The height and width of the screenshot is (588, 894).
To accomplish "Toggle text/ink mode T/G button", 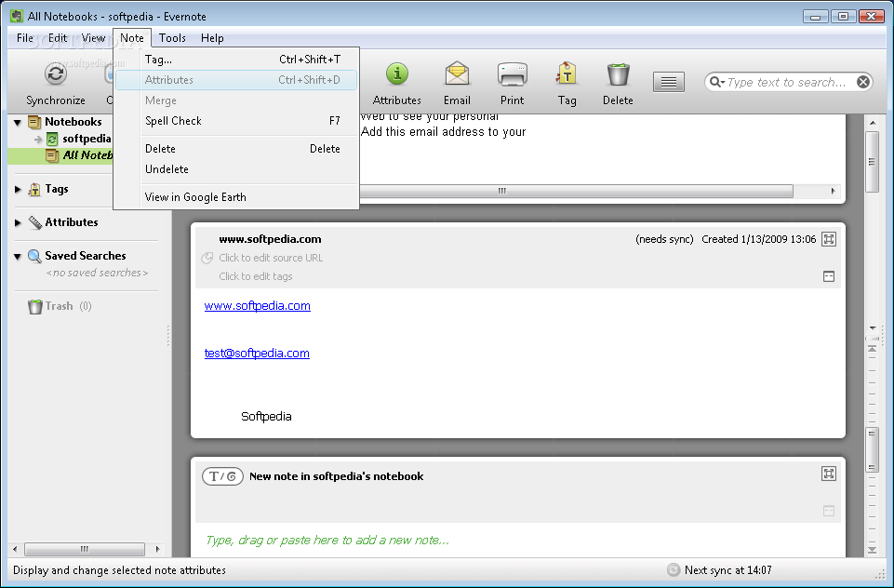I will point(223,476).
